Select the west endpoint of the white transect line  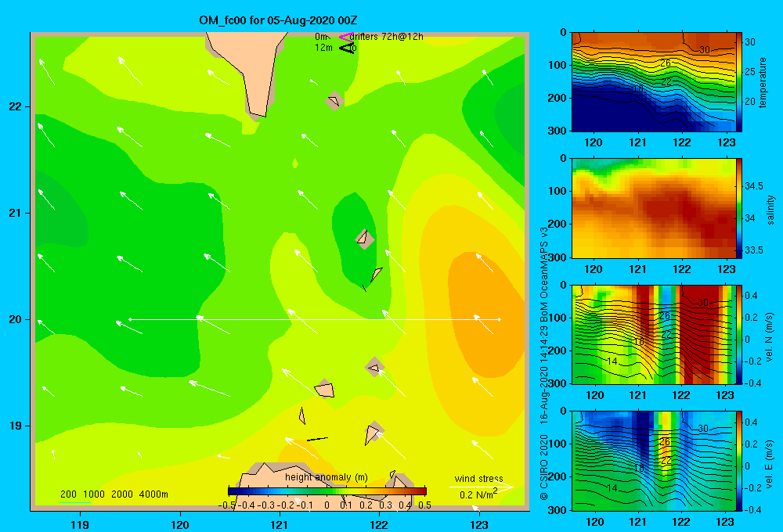[x=130, y=319]
